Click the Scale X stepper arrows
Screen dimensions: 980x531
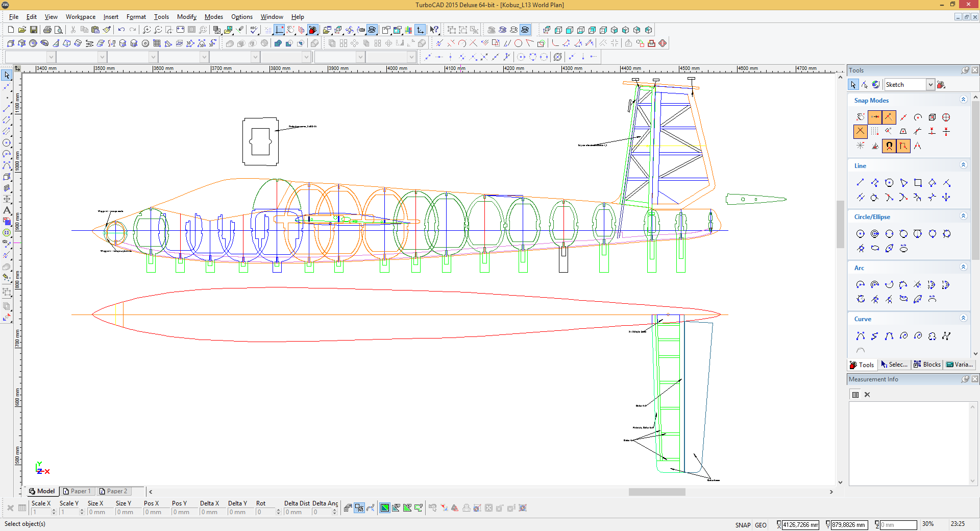[x=54, y=512]
